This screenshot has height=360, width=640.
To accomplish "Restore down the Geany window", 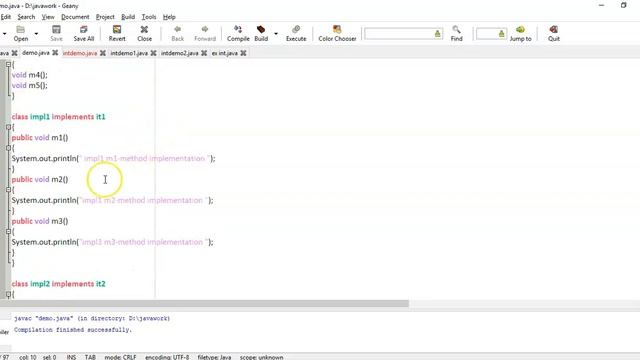I will coord(623,5).
